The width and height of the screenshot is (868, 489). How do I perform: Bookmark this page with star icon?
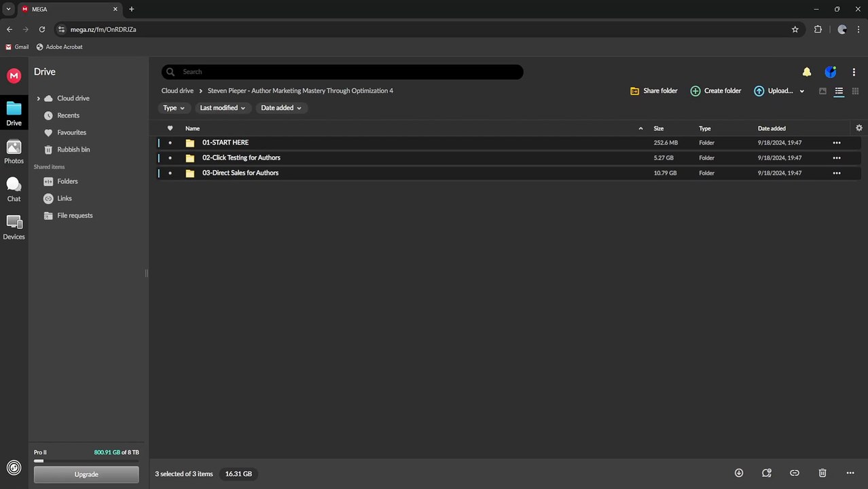coord(795,29)
